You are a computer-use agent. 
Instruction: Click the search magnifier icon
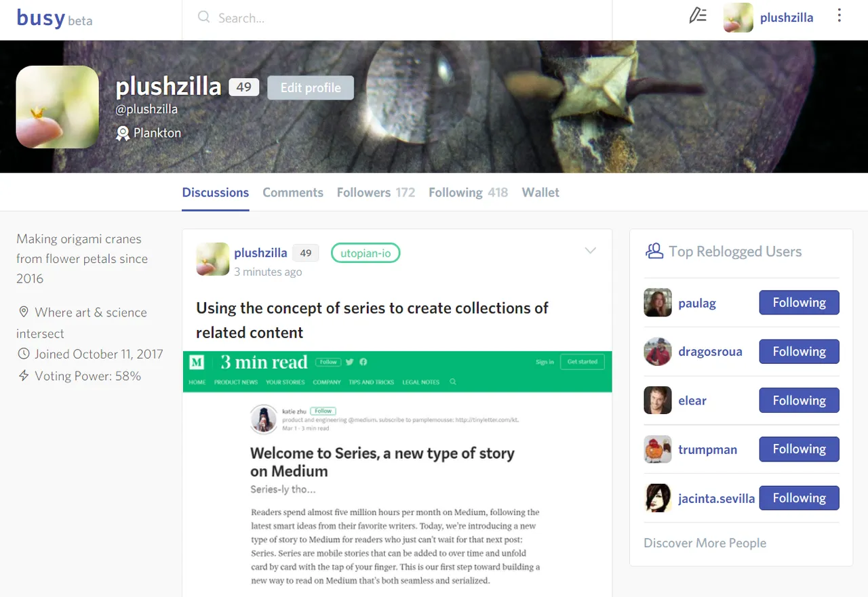pos(203,18)
